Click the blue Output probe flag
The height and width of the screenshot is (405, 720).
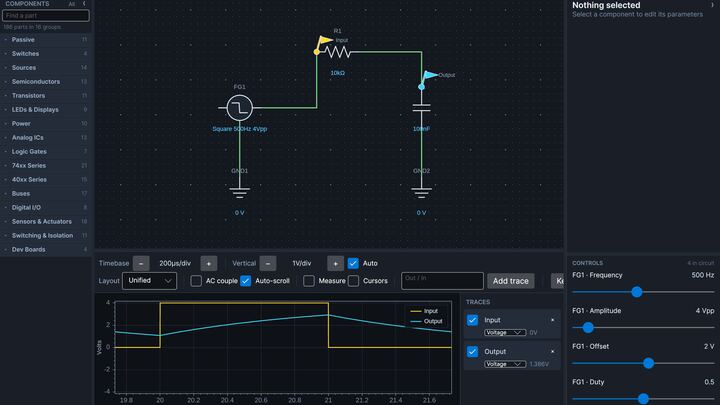click(430, 75)
